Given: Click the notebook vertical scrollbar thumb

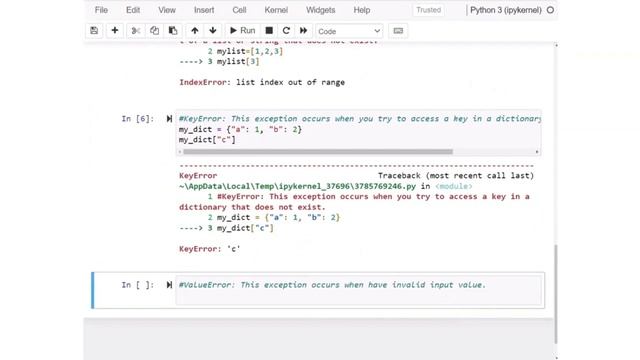Looking at the screenshot, I should (556, 294).
